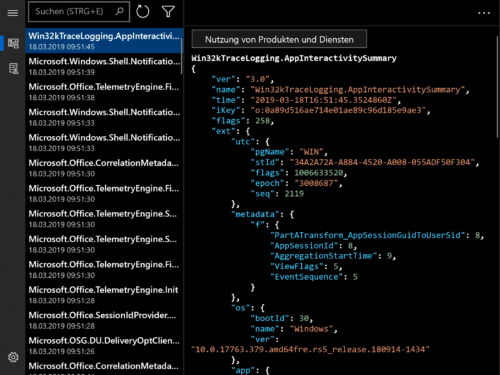Click Nutzung von Produkten und Diensten button

pyautogui.click(x=279, y=39)
